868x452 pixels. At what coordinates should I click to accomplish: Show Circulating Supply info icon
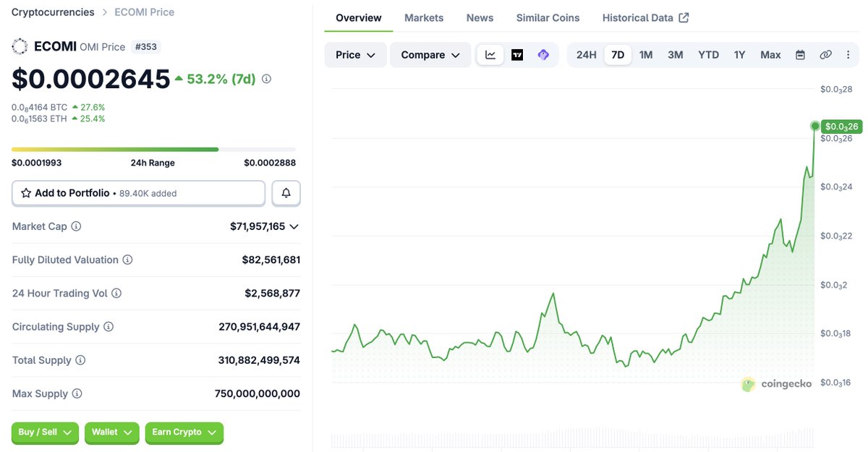tap(109, 327)
